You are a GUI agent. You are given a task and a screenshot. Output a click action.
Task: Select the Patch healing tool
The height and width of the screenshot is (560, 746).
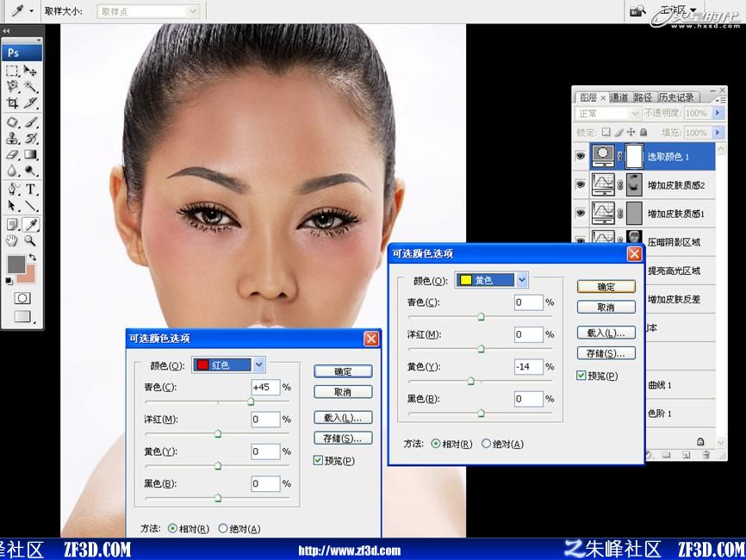point(12,122)
